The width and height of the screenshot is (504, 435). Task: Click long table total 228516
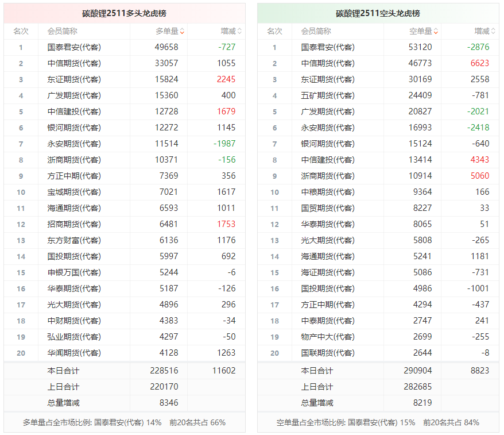164,371
